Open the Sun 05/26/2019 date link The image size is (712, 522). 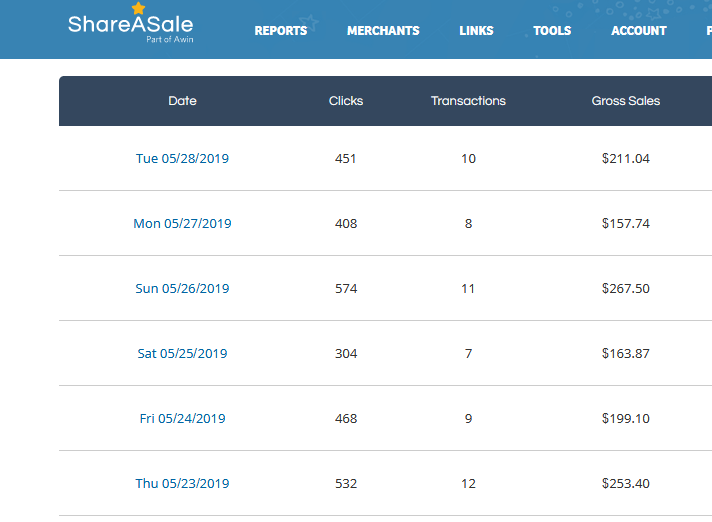click(x=183, y=288)
